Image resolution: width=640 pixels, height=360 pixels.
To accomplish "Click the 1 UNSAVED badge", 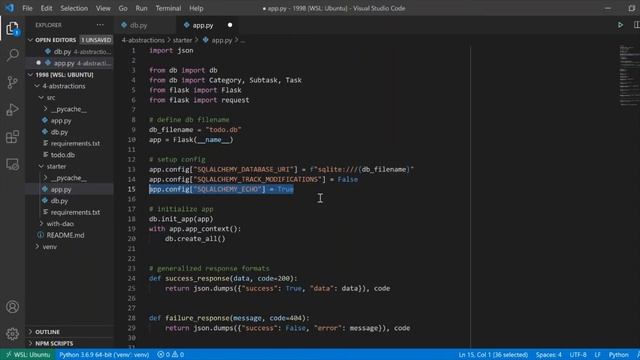I will [96, 40].
